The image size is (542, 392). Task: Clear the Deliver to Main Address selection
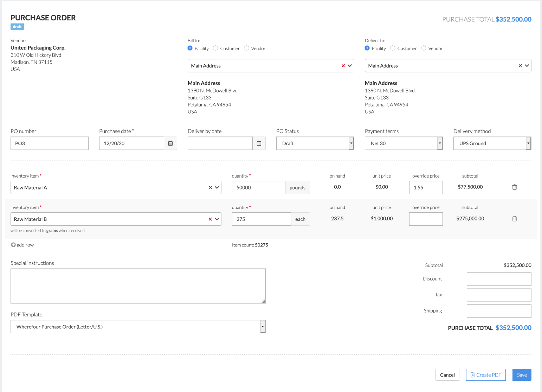pyautogui.click(x=520, y=66)
